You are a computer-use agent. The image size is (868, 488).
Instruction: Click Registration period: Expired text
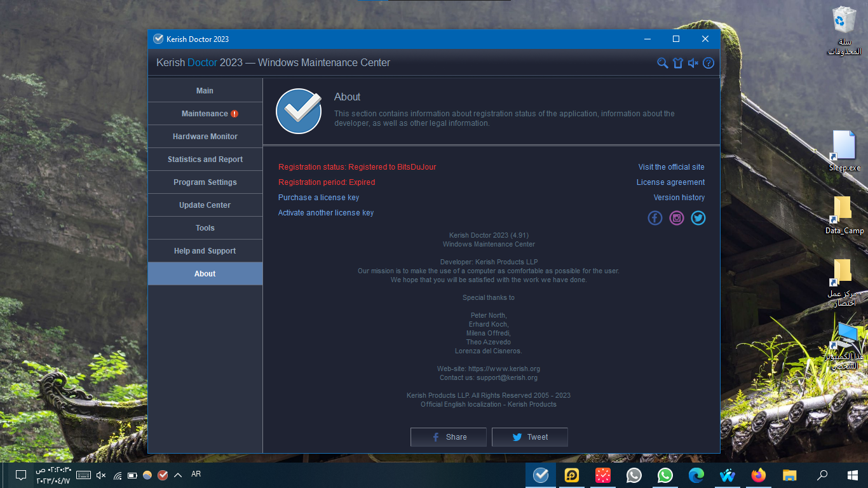327,182
